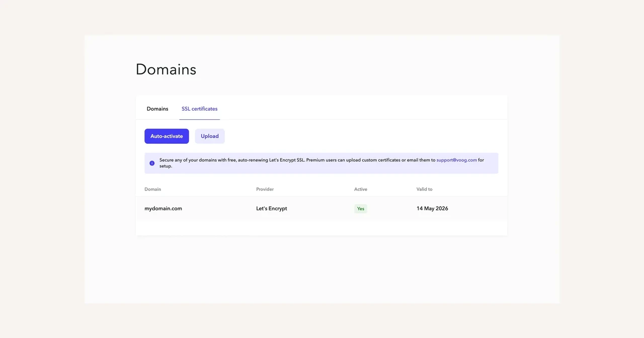Click the Active column header
This screenshot has height=338, width=644.
(x=360, y=189)
